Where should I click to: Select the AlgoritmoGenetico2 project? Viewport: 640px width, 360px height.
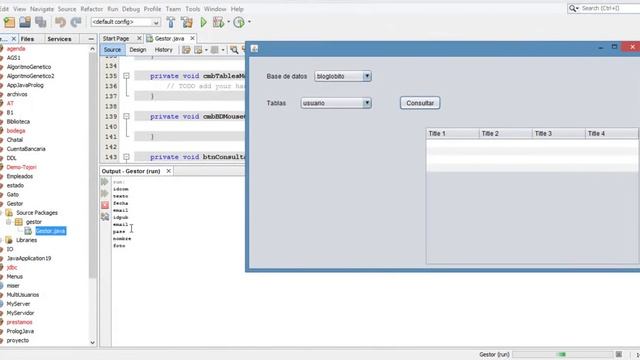(30, 76)
